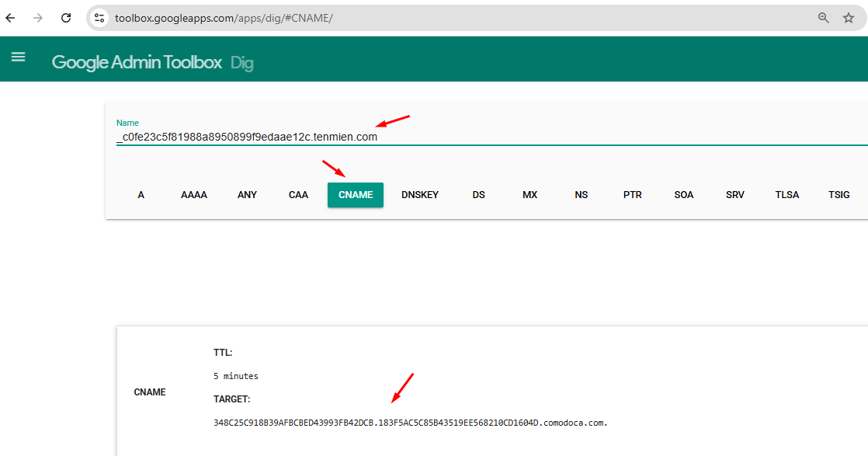
Task: Choose the ANY record type
Action: click(247, 195)
